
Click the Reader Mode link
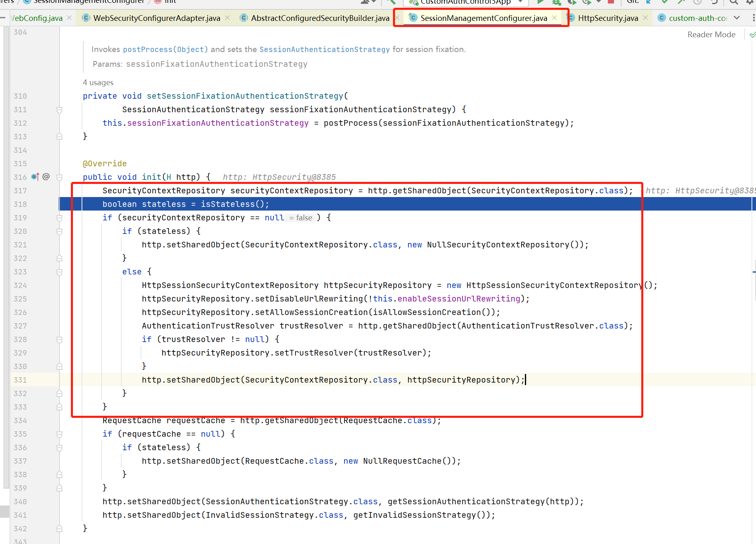pos(711,35)
